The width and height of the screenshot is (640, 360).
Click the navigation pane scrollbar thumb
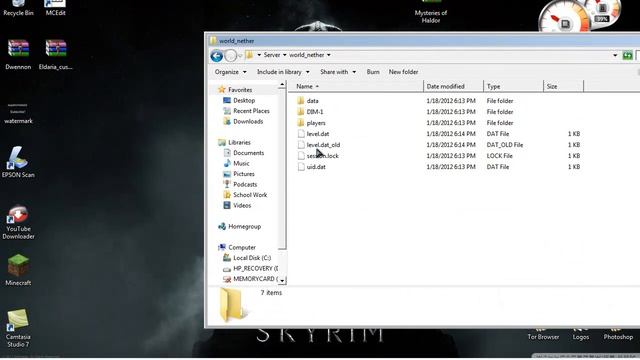(282, 169)
